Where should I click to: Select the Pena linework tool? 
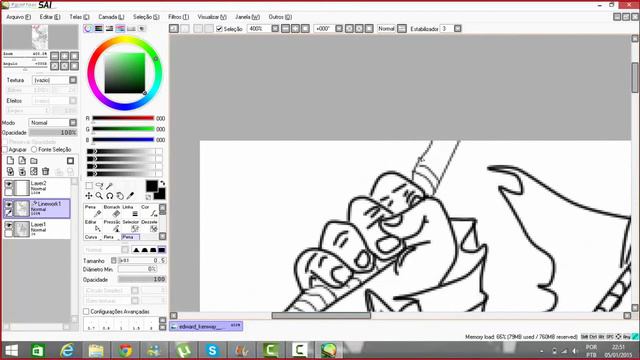point(93,211)
